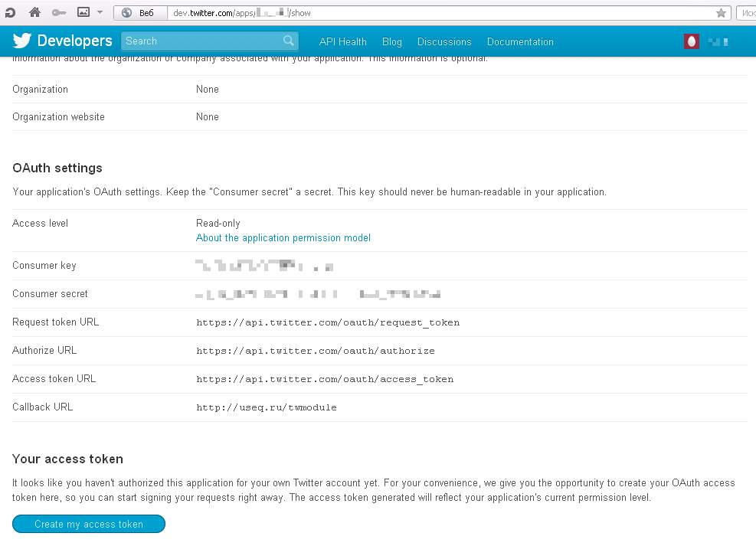756x546 pixels.
Task: Click the image display toolbar icon
Action: (83, 12)
